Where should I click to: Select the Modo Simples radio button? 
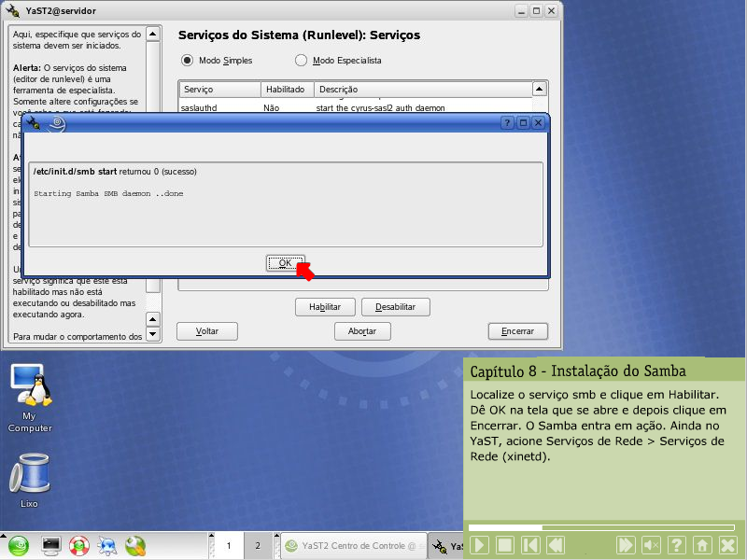(188, 61)
